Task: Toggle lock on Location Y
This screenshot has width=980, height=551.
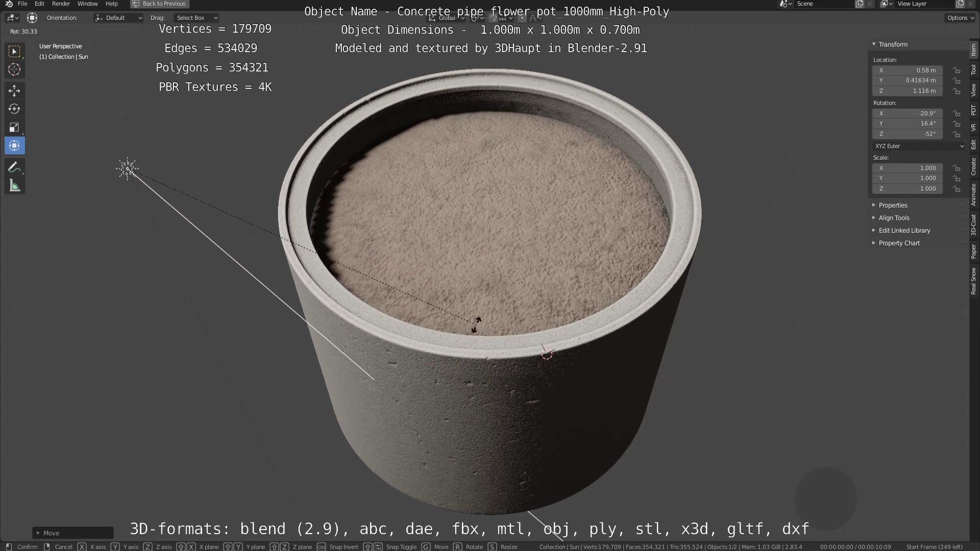Action: tap(957, 81)
